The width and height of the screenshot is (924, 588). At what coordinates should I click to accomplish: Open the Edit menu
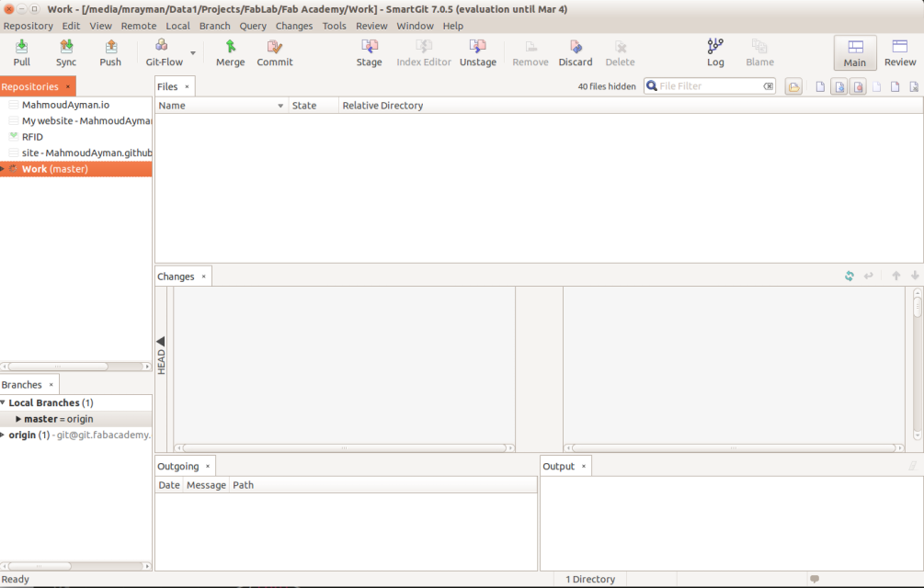(72, 26)
